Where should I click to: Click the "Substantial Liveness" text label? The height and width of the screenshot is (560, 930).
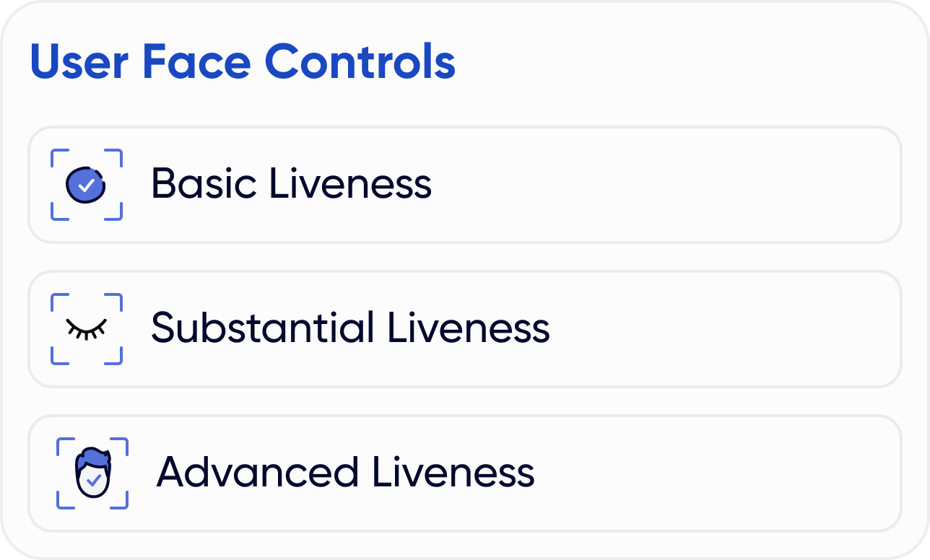tap(350, 328)
